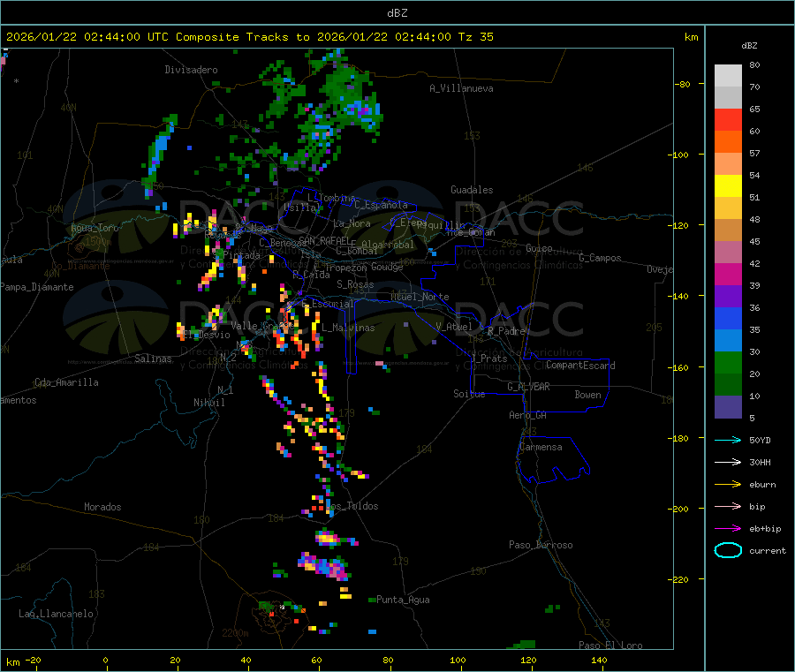Viewport: 795px width, 672px height.
Task: Click the 20 dBZ dark green swatch
Action: point(728,385)
